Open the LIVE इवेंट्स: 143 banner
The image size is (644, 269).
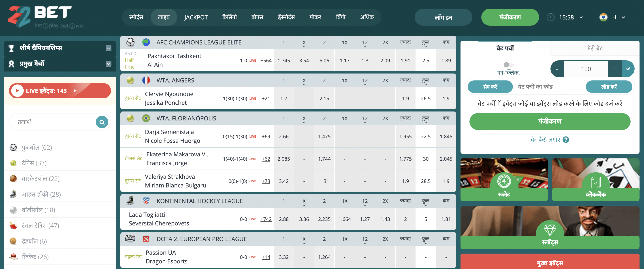60,90
